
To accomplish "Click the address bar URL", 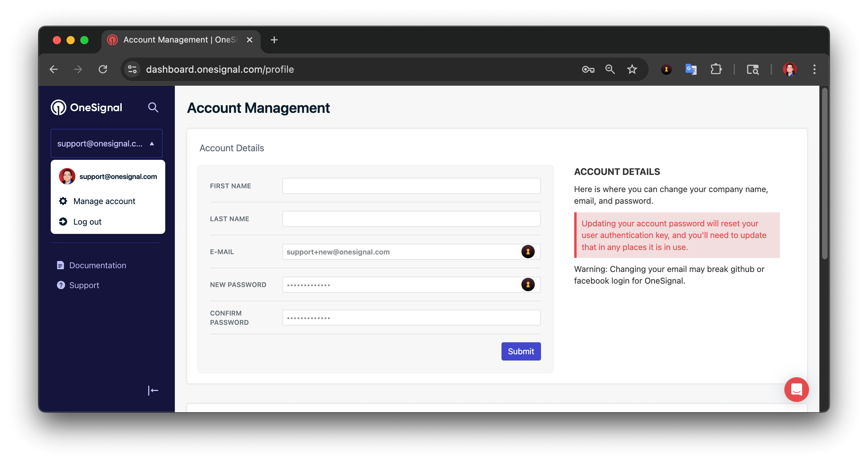I will point(220,70).
